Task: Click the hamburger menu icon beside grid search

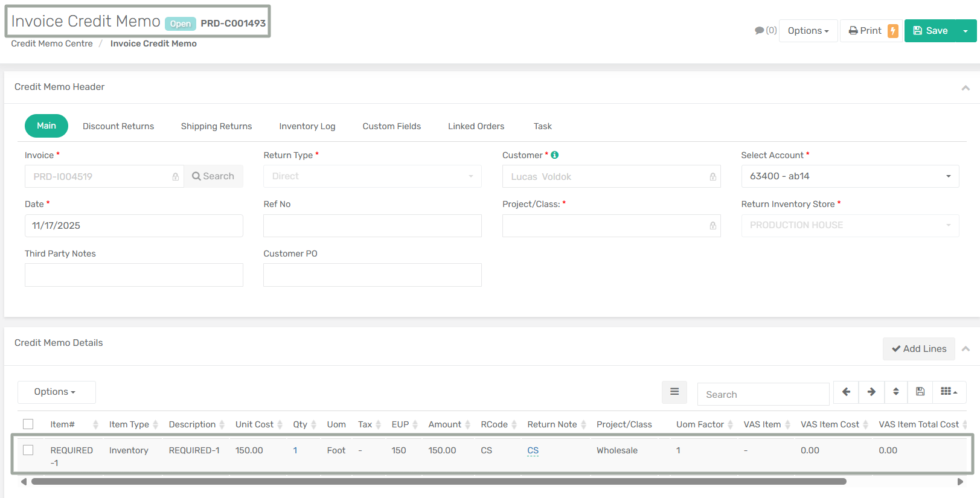Action: point(674,392)
